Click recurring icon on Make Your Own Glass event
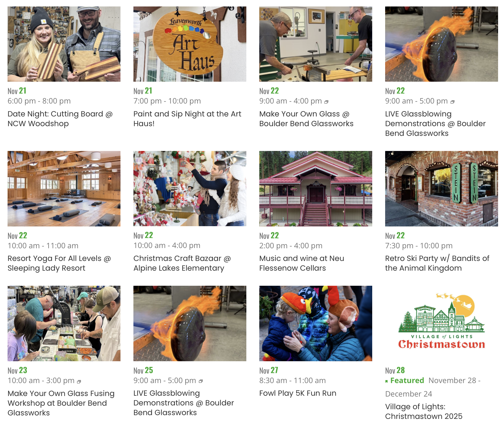The height and width of the screenshot is (427, 504). coord(326,102)
